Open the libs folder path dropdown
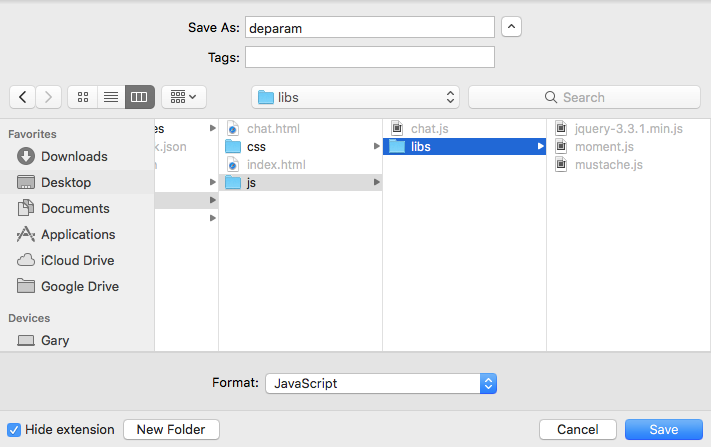 (355, 97)
